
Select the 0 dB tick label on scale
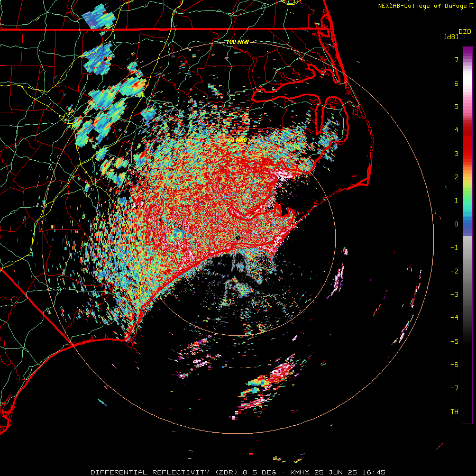tap(456, 224)
